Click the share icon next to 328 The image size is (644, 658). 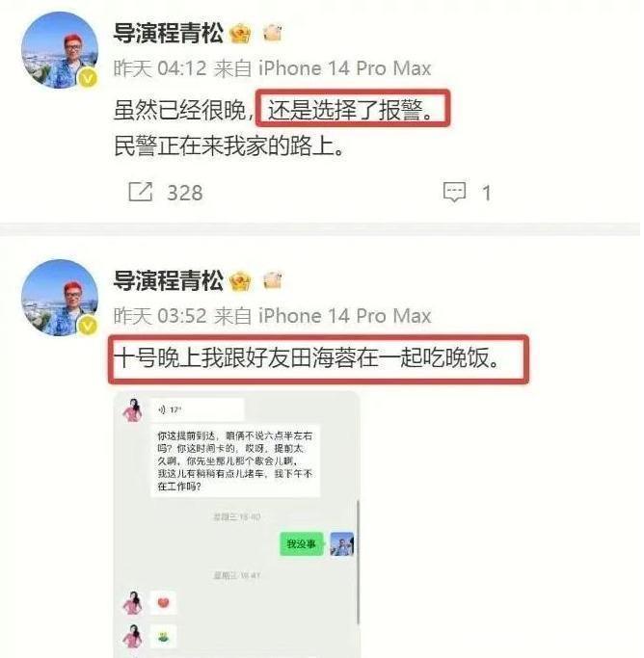pyautogui.click(x=140, y=192)
